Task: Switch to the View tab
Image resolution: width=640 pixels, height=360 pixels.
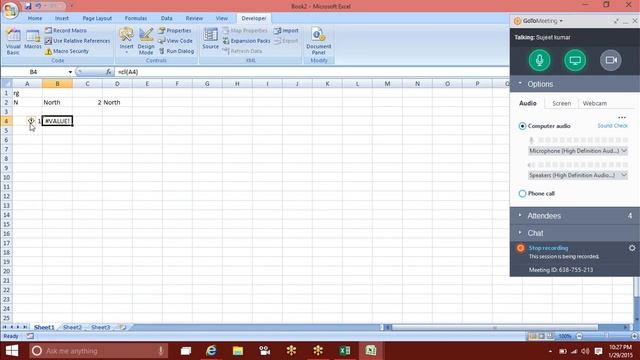Action: tap(222, 18)
